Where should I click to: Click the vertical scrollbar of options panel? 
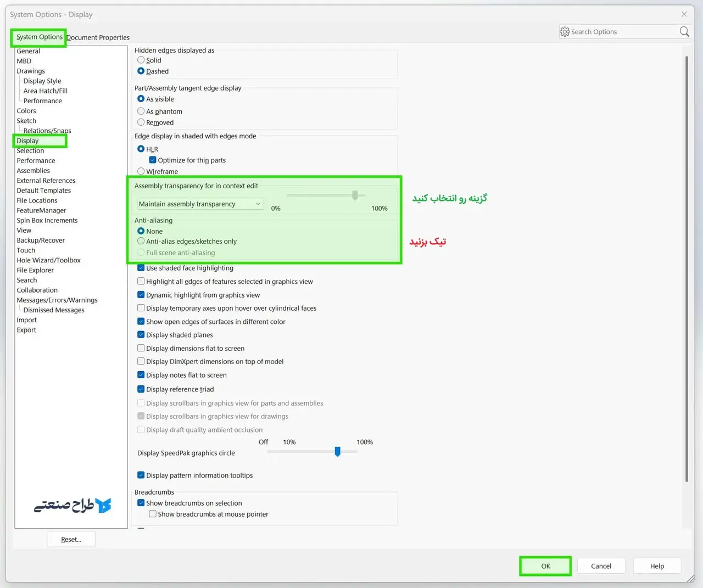click(687, 269)
